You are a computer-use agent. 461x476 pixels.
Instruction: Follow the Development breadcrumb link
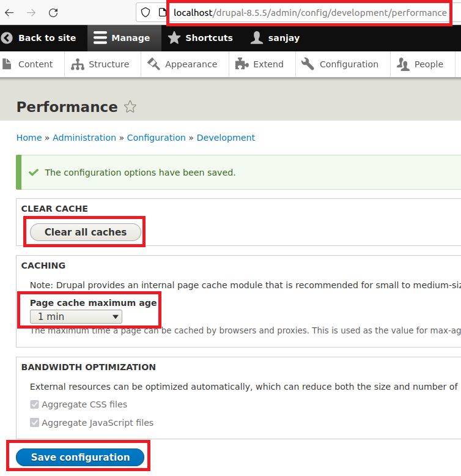click(226, 138)
